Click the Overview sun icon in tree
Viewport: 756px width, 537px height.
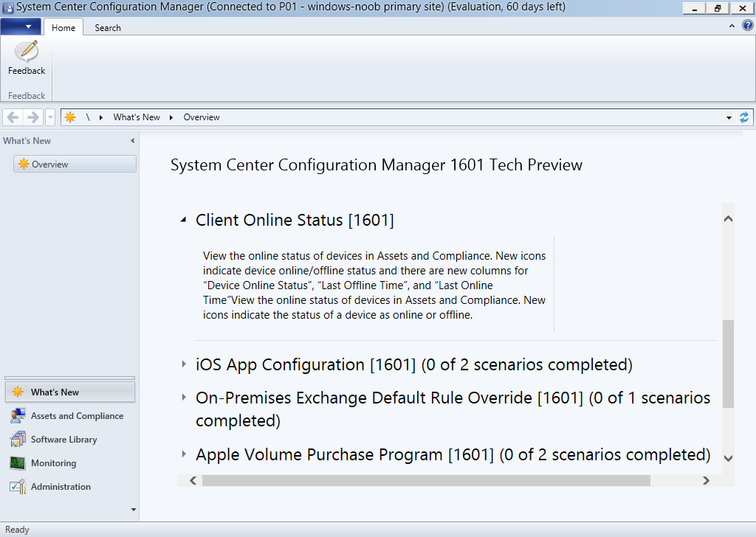pos(23,164)
